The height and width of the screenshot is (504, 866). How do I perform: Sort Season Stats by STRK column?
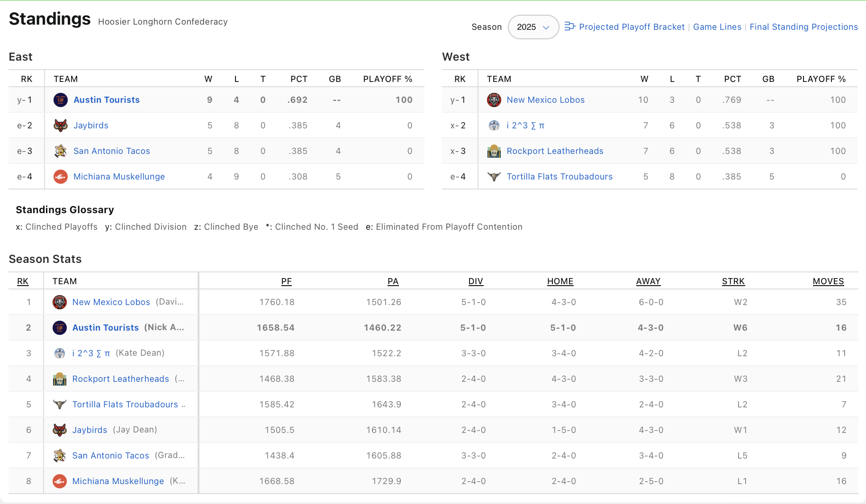(733, 281)
